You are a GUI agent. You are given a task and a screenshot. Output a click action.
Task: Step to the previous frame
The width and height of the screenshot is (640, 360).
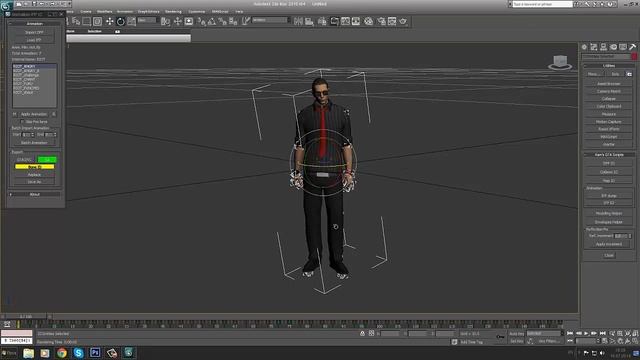pyautogui.click(x=578, y=333)
